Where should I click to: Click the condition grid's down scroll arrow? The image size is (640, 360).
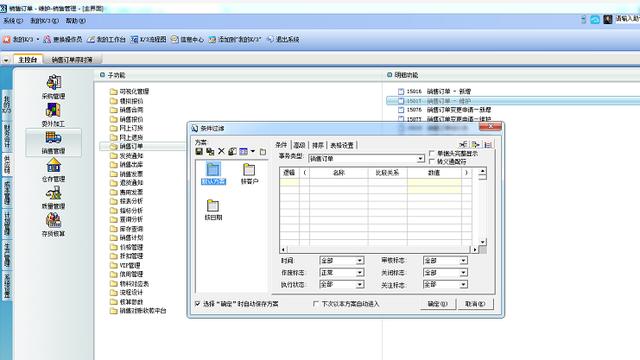tap(482, 242)
